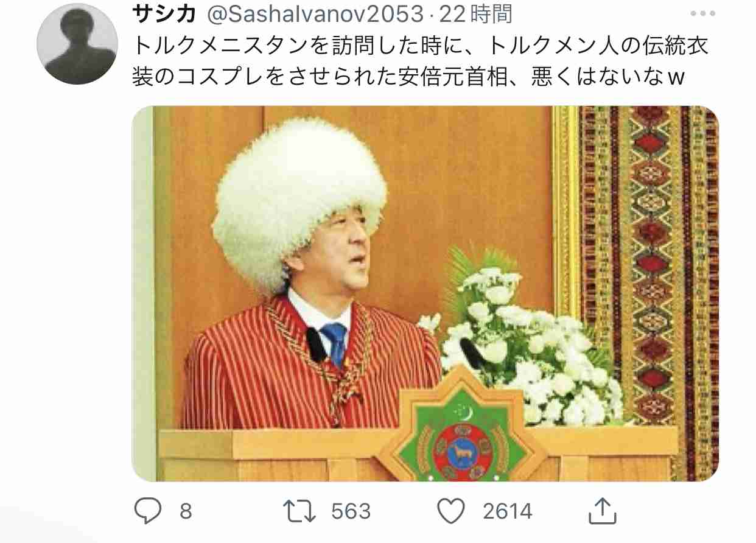The height and width of the screenshot is (543, 756).
Task: Click the reply speech bubble icon
Action: click(x=148, y=511)
